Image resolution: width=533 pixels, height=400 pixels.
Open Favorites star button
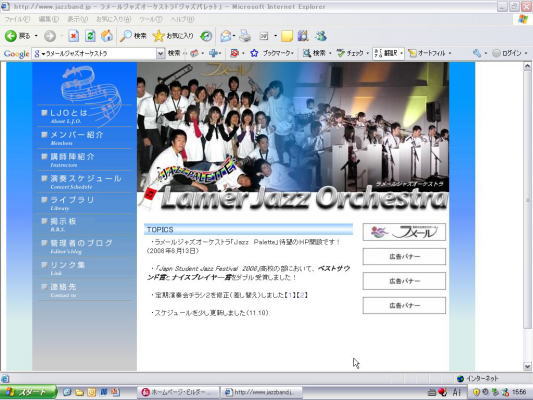[x=173, y=36]
